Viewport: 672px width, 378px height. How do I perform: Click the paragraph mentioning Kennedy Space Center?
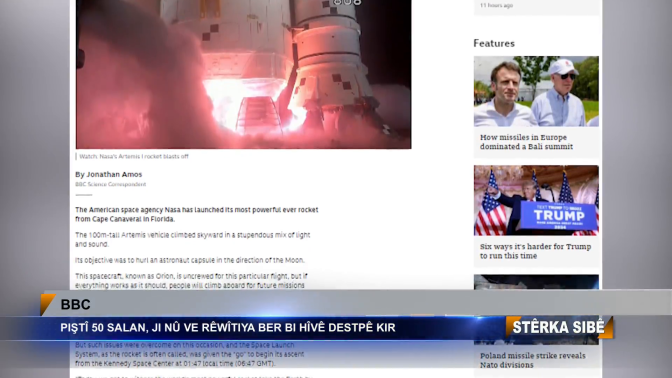[x=189, y=354]
